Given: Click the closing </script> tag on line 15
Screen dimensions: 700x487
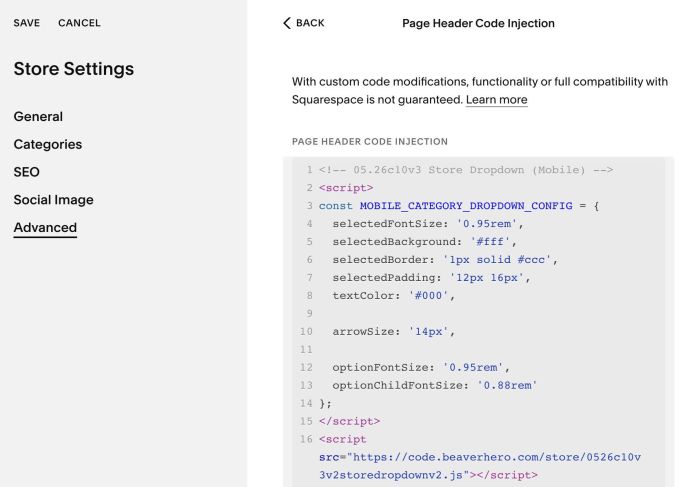Looking at the screenshot, I should point(350,421).
